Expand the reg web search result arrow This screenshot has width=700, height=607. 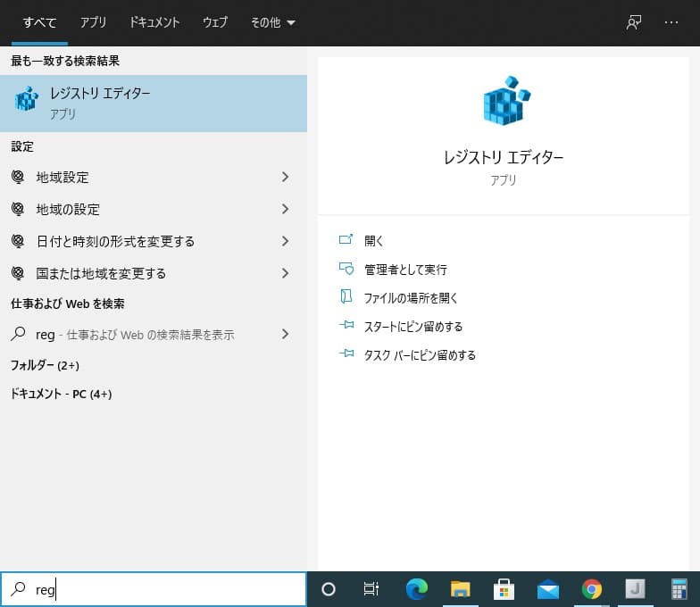(x=286, y=334)
